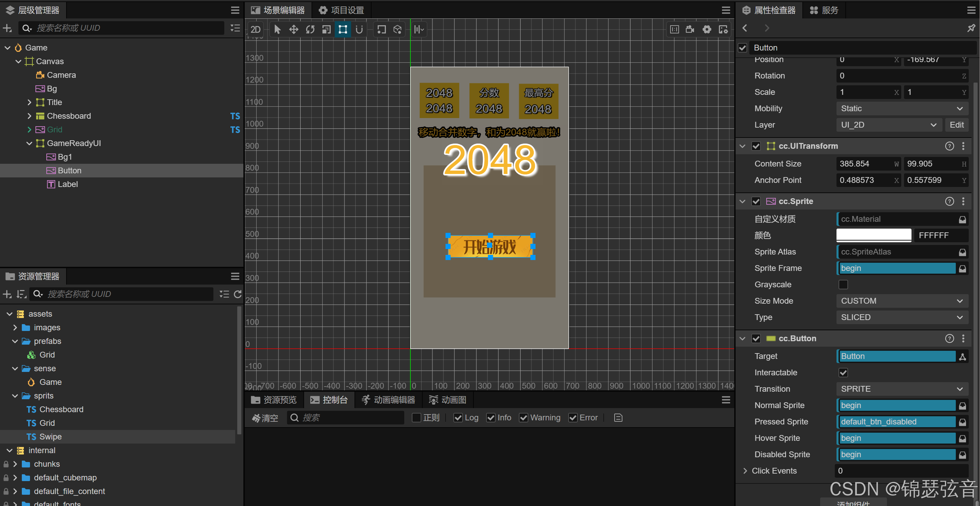
Task: Select the Move tool in scene toolbar
Action: (x=293, y=29)
